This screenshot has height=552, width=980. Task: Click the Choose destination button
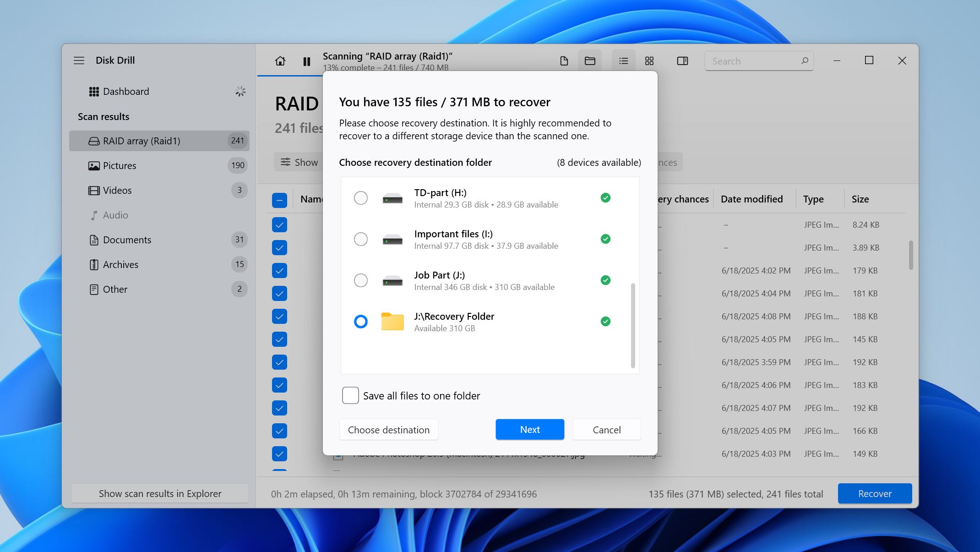tap(388, 430)
